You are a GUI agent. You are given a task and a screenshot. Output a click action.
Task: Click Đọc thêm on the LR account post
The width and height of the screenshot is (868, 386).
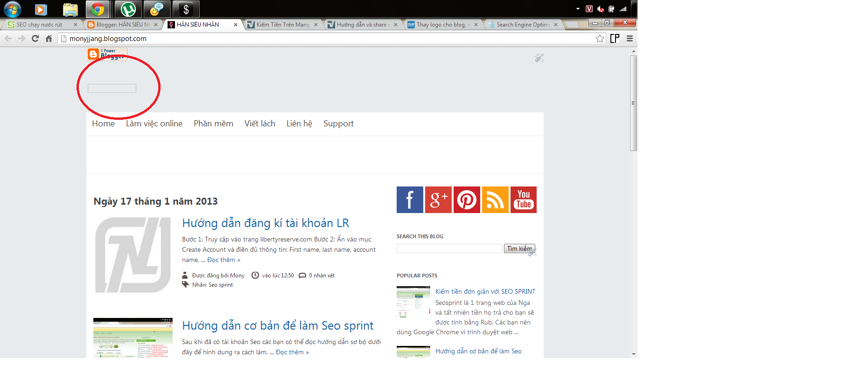[224, 260]
